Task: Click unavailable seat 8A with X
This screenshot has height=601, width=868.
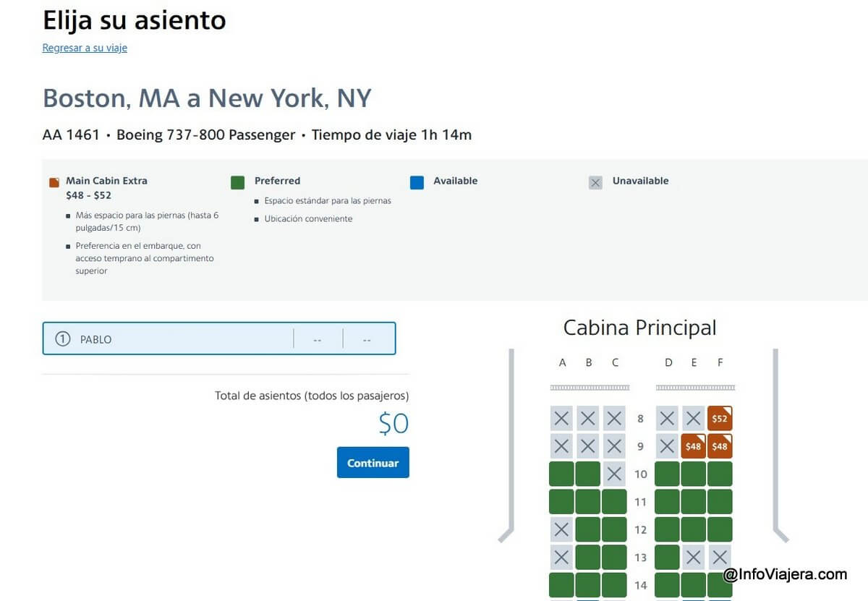Action: [x=562, y=418]
